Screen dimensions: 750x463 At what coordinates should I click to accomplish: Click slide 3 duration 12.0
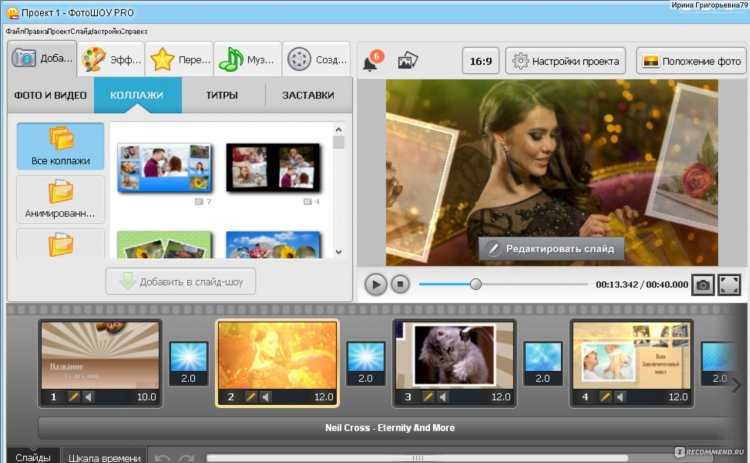[x=501, y=397]
